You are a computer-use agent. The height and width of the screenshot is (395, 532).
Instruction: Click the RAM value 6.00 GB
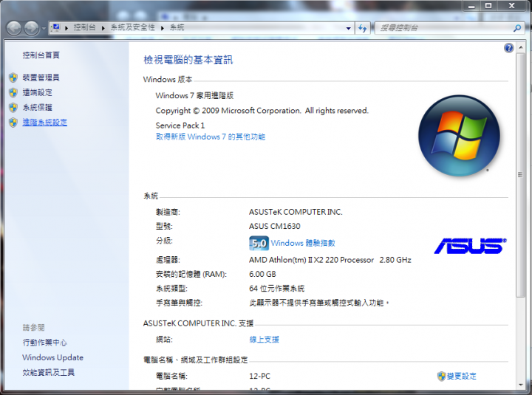point(262,274)
